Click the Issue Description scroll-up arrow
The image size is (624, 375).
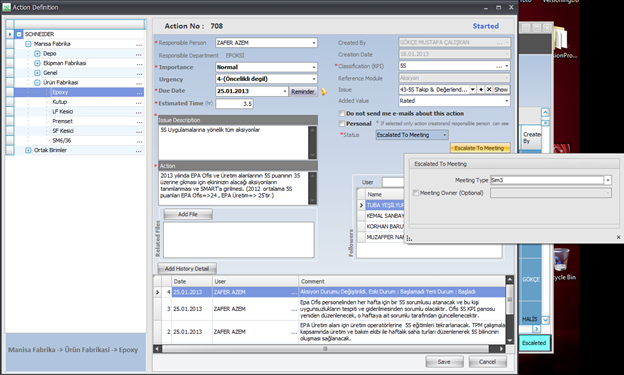coord(313,130)
